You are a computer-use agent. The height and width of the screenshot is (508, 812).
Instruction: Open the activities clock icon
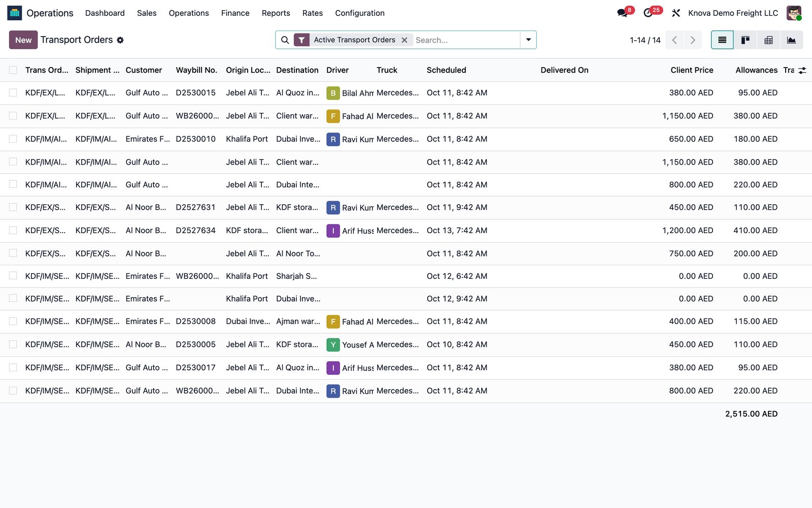point(648,13)
